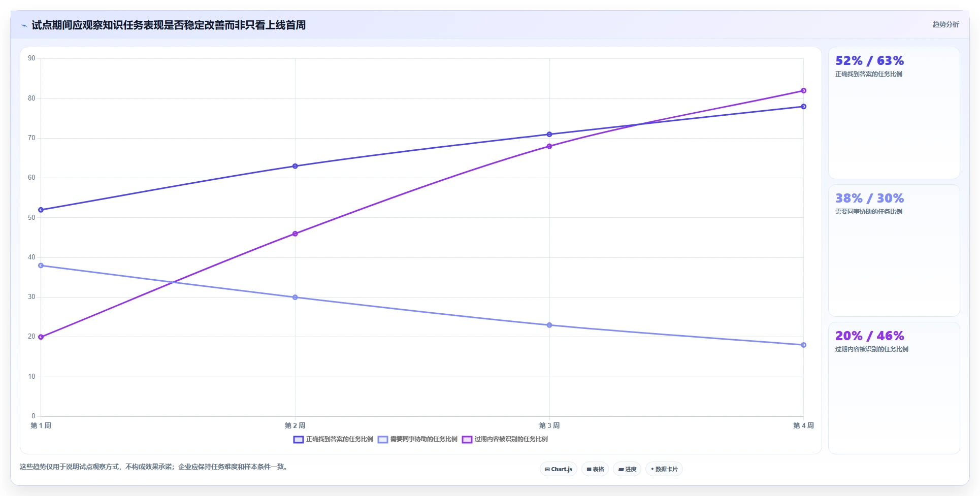Click 正确找到答案的任务比例 caption in side card
Image resolution: width=980 pixels, height=496 pixels.
pos(869,74)
